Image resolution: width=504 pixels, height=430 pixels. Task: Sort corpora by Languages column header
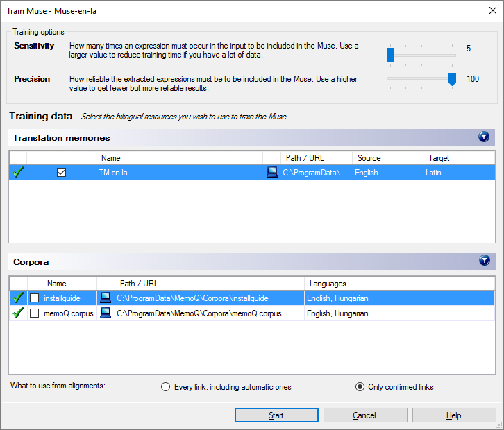(x=399, y=284)
